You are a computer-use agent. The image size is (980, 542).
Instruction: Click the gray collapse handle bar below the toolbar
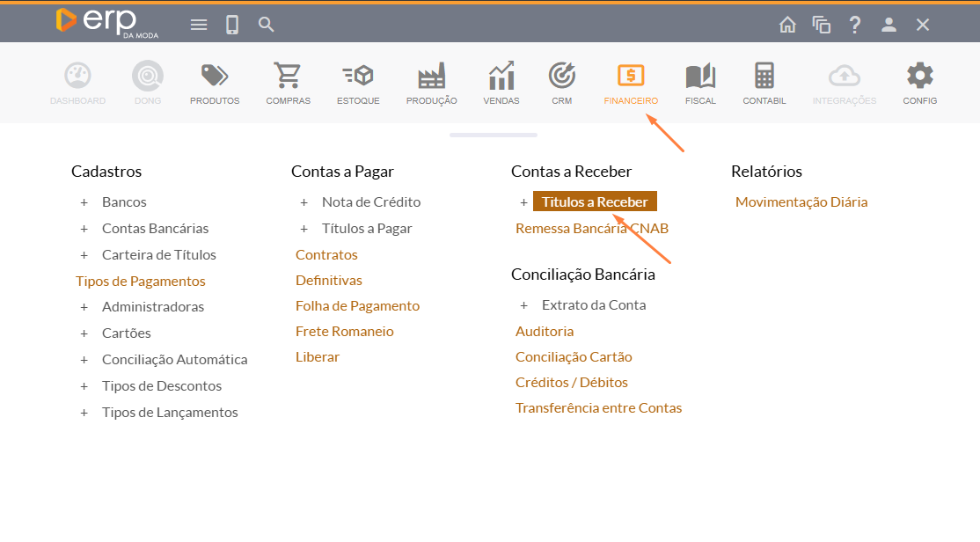pos(493,135)
